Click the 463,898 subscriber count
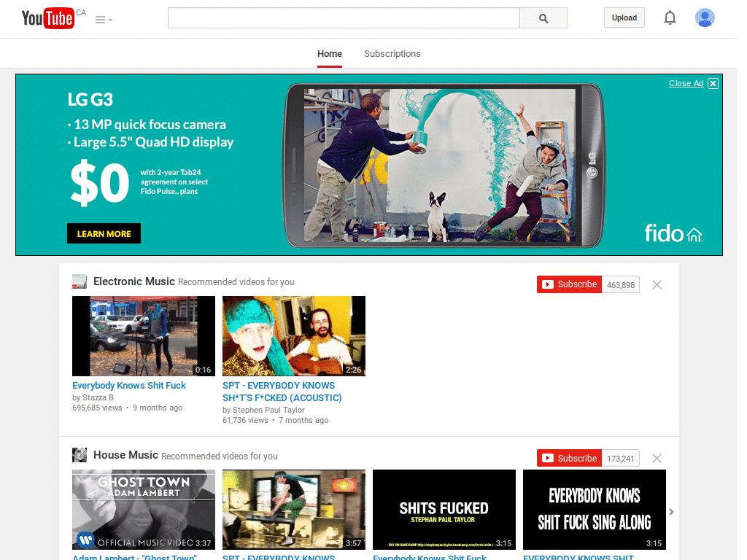 point(620,285)
